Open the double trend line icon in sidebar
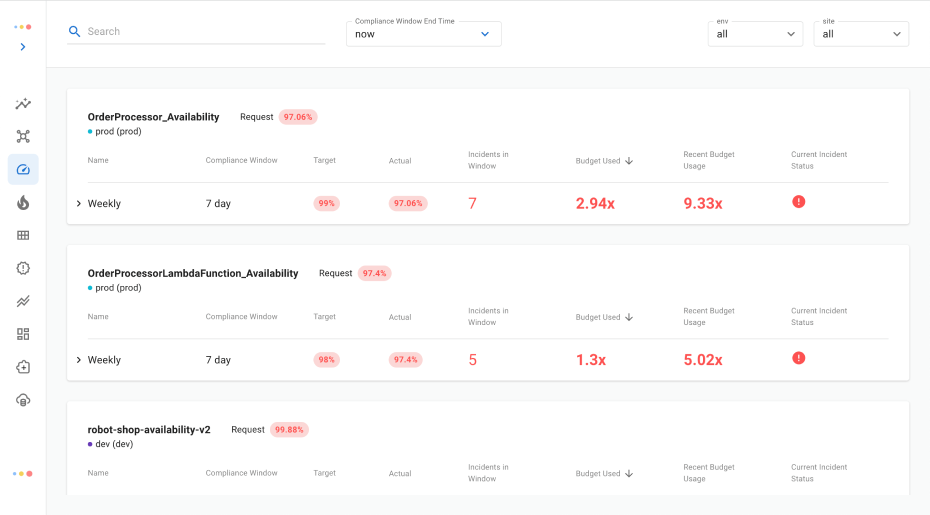Image resolution: width=930 pixels, height=515 pixels. [x=23, y=301]
